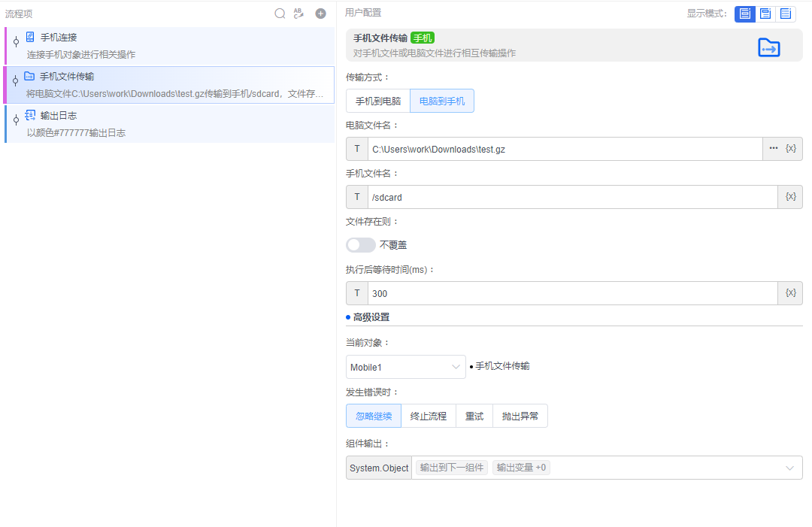Select 抛出异常 as the error handling option
This screenshot has height=527, width=812.
(x=520, y=416)
